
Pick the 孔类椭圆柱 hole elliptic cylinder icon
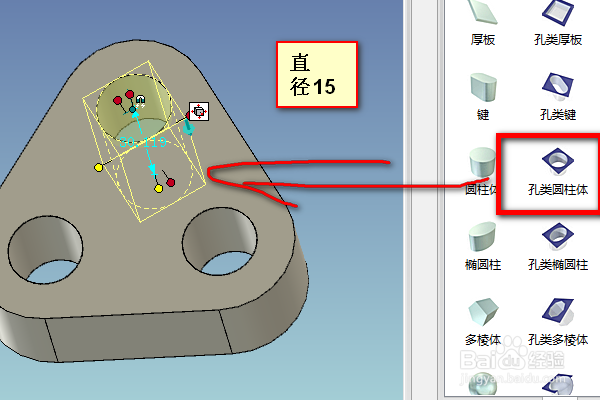coord(558,235)
